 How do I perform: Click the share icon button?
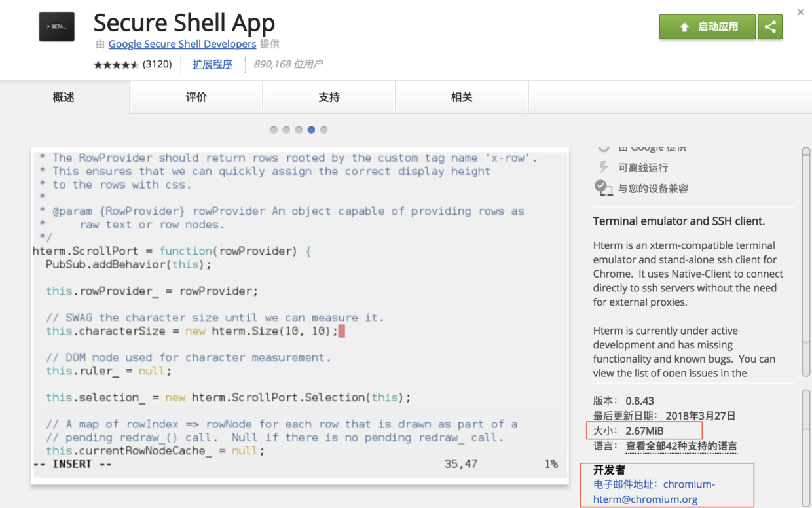(x=770, y=27)
